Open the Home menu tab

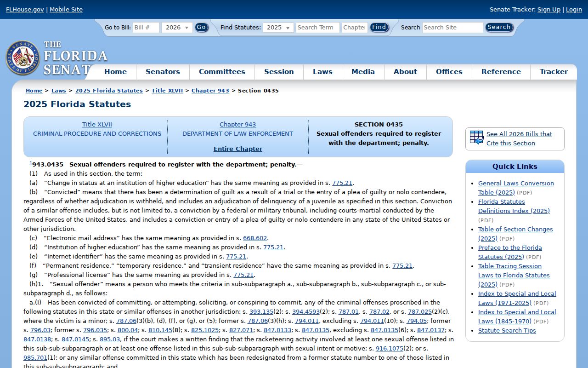[115, 72]
